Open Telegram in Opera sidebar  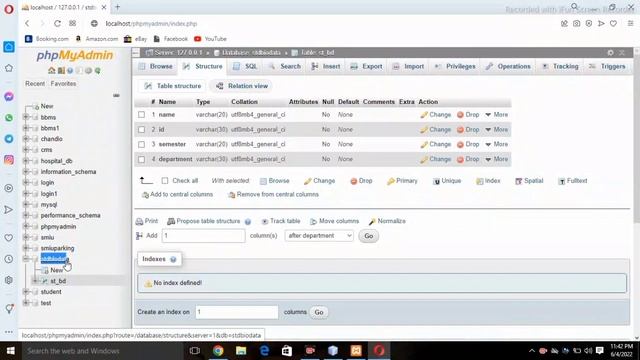(9, 139)
